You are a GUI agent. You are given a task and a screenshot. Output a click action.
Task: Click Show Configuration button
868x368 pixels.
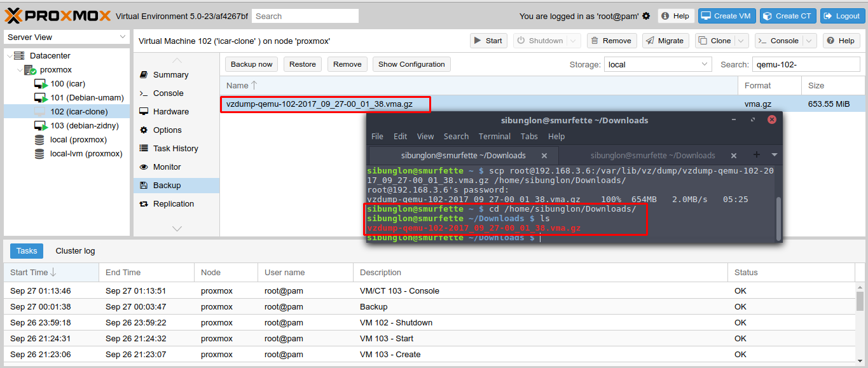coord(411,64)
